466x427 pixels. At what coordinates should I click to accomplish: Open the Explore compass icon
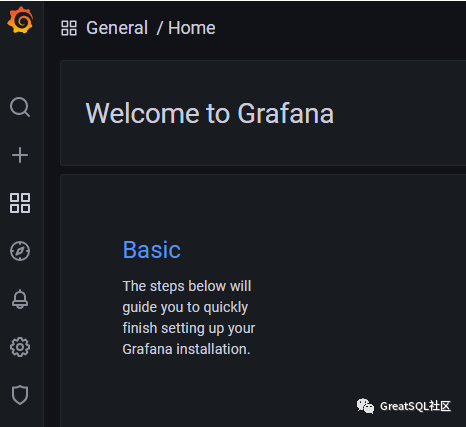tap(20, 251)
